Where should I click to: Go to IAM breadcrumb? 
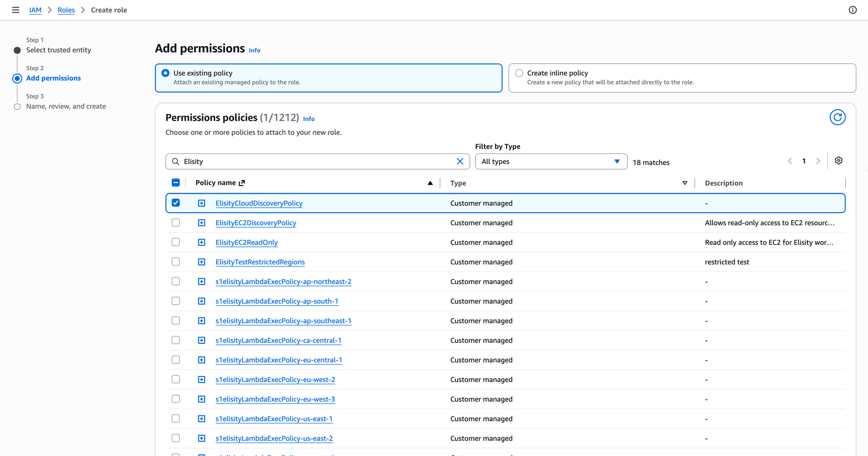[x=35, y=10]
